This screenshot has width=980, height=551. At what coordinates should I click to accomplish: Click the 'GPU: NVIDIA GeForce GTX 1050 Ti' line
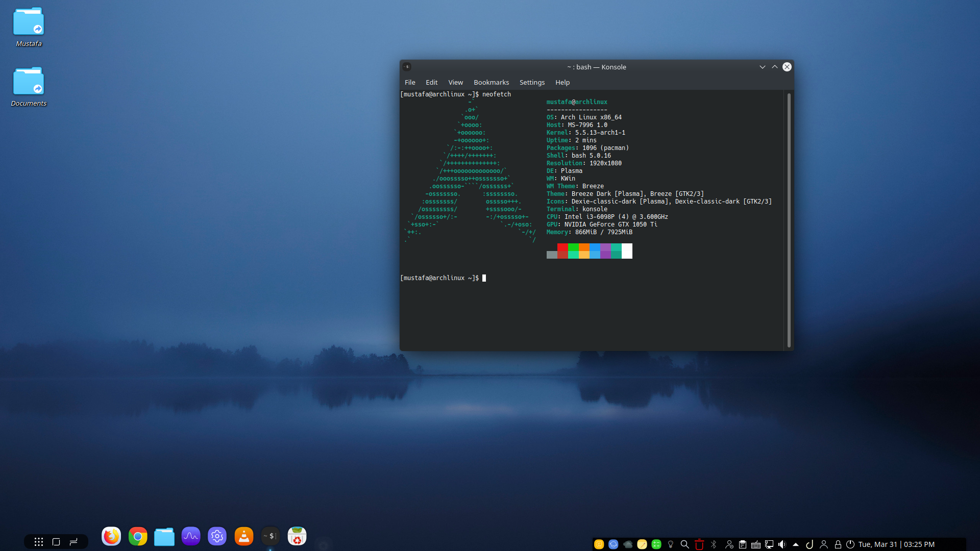click(602, 224)
